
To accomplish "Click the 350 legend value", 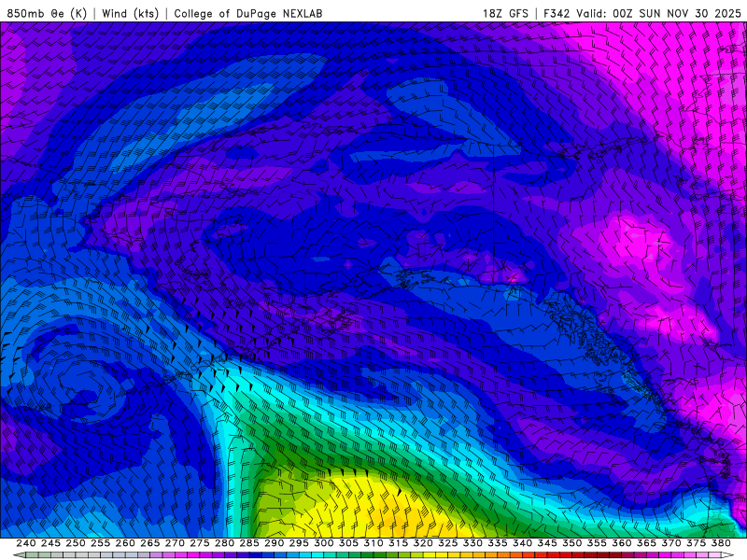I will click(x=571, y=543).
